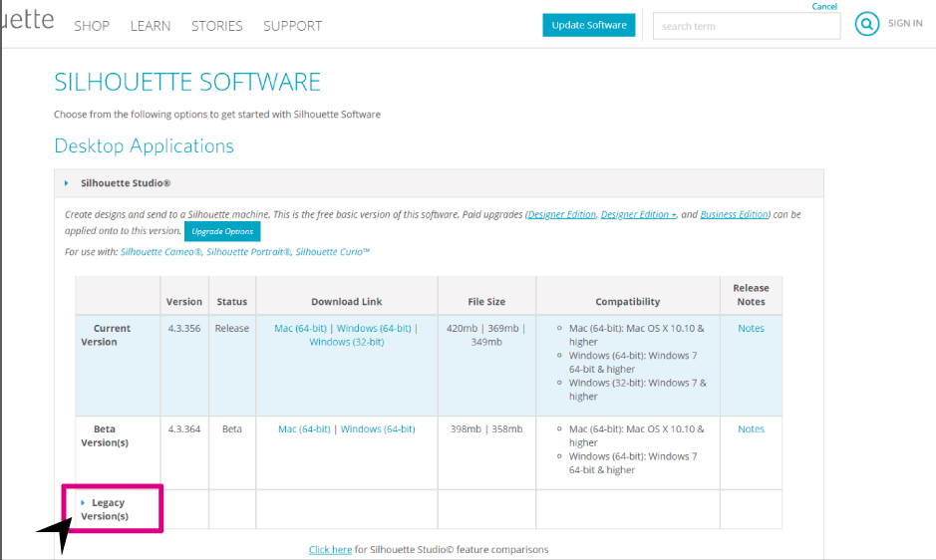Open Notes for the beta version

point(751,429)
